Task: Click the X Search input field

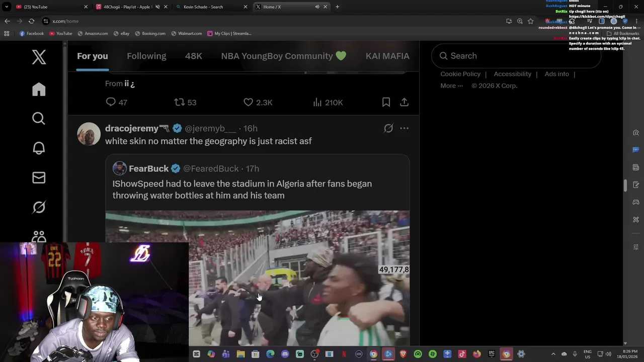Action: 516,56
